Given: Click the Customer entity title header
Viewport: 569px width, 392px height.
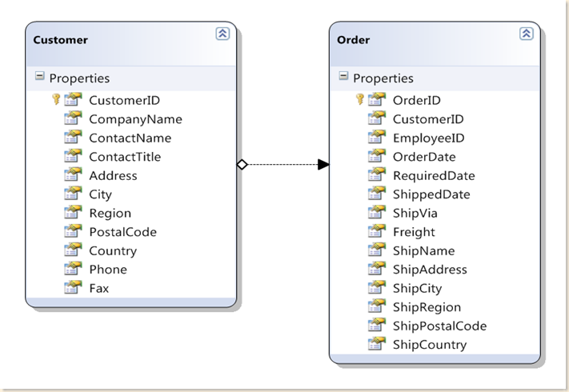Looking at the screenshot, I should [x=61, y=40].
